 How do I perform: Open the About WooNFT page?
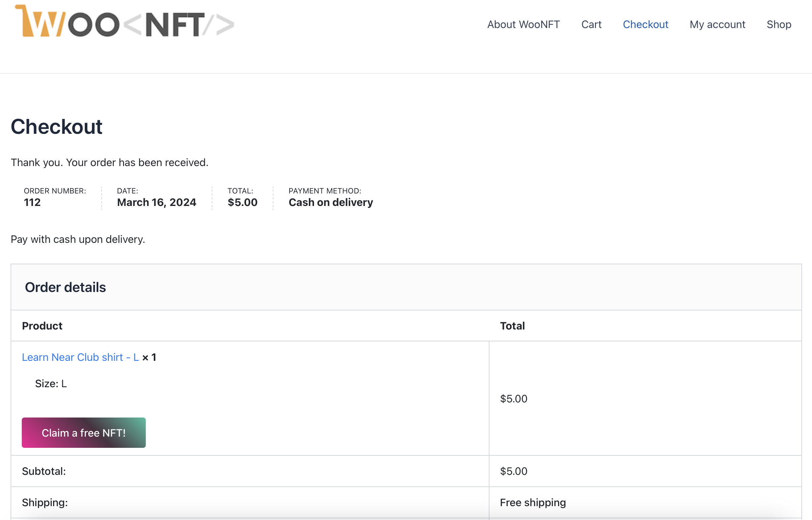click(x=523, y=24)
